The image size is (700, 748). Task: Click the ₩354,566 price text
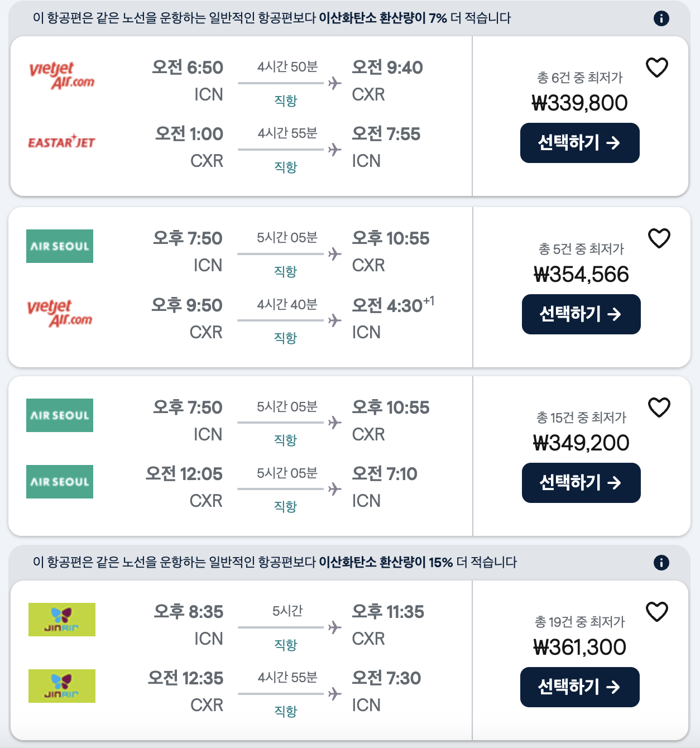click(x=581, y=274)
